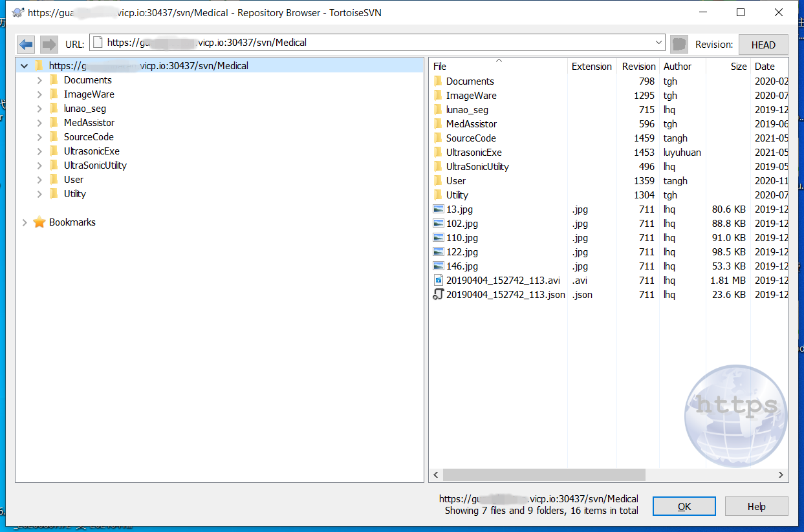This screenshot has height=532, width=804.
Task: Select UltraSonicUtility in the tree
Action: coord(95,165)
